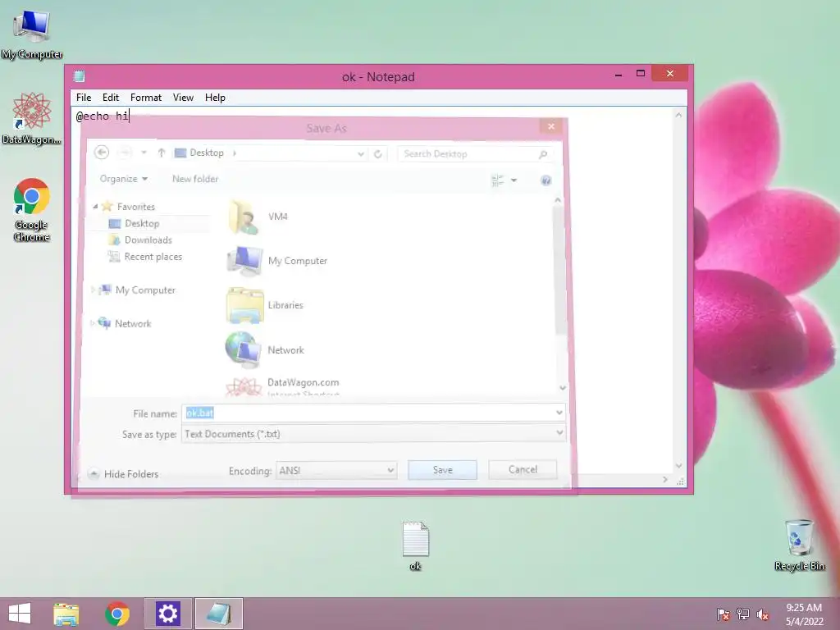Select Network in navigation pane
840x630 pixels.
[133, 323]
